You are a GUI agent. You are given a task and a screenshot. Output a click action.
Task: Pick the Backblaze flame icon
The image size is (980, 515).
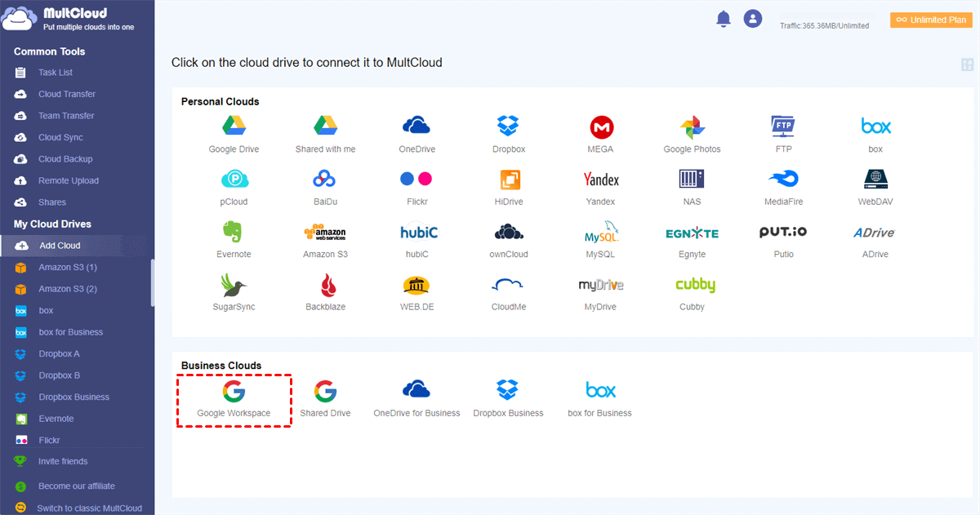(x=325, y=285)
